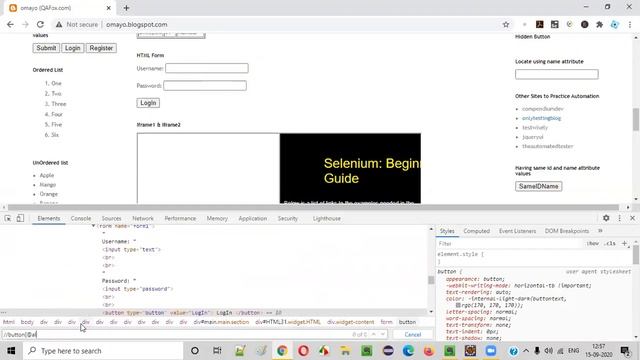Open the Opera taskbar icon
640x360 pixels.
(x=303, y=351)
